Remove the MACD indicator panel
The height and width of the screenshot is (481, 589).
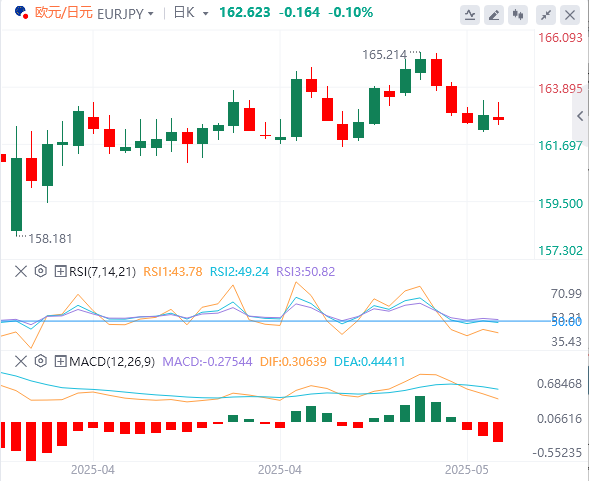(21, 361)
